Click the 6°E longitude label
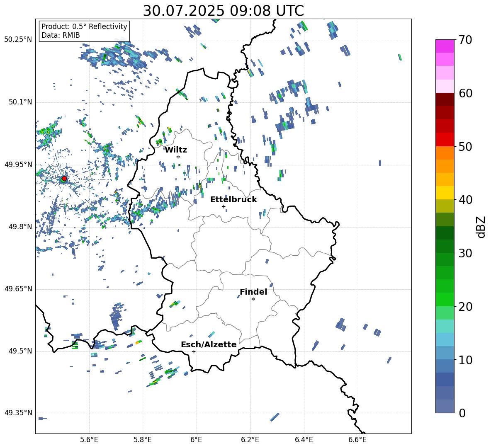This screenshot has height=448, width=491. click(196, 440)
